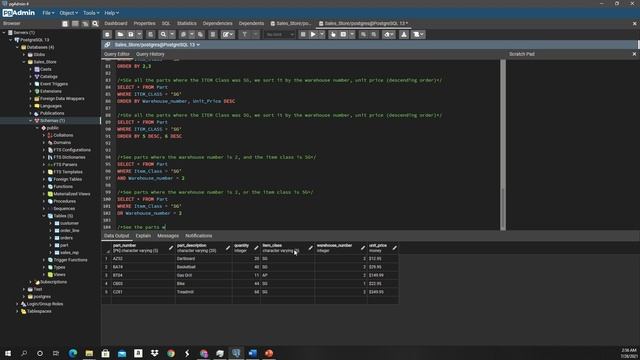Screen dimensions: 640x360
Task: Switch to the Statistics tab
Action: click(x=187, y=24)
